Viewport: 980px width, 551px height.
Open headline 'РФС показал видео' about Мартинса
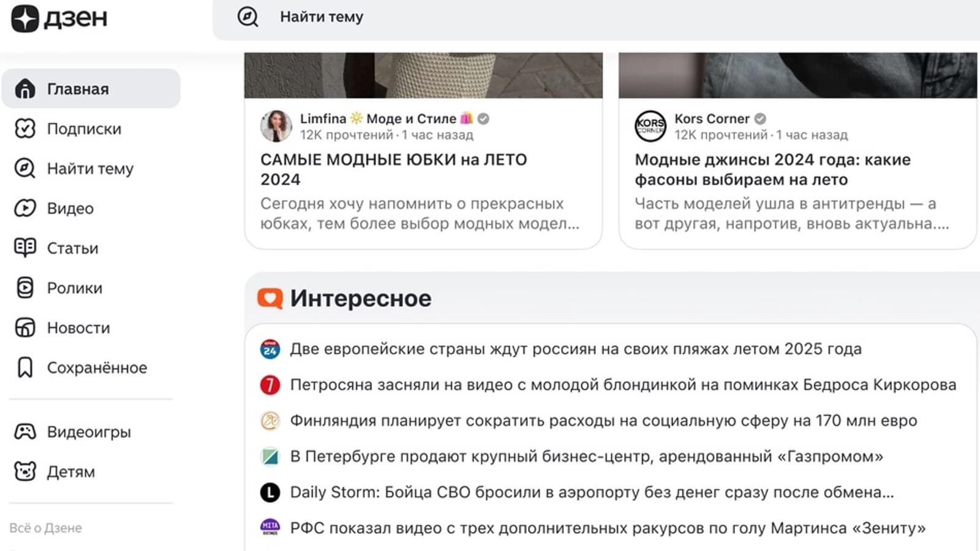[x=608, y=528]
